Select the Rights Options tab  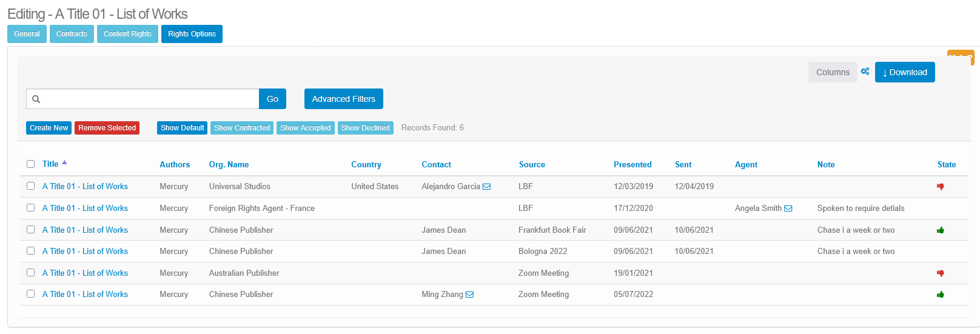tap(192, 34)
